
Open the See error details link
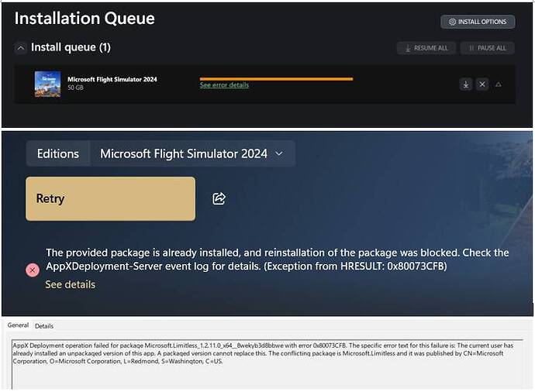tap(224, 85)
